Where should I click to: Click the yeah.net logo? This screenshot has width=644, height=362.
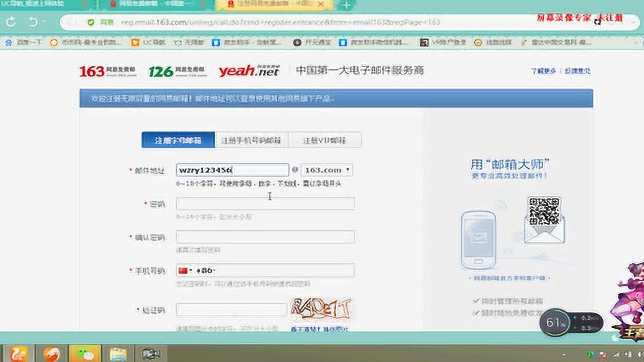pos(249,71)
